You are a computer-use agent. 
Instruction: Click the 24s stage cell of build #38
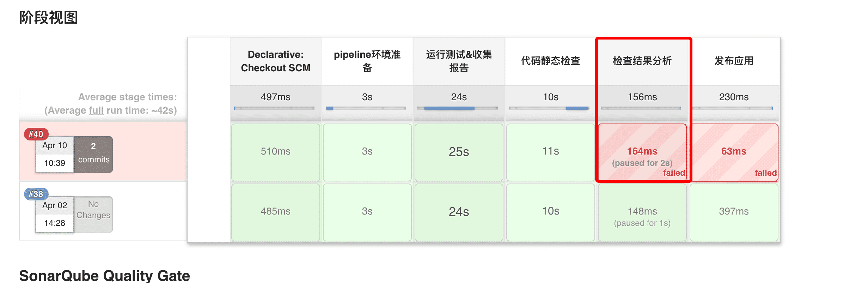459,212
